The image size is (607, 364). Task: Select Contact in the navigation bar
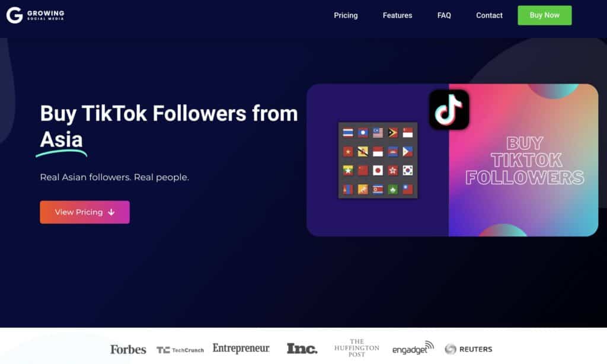point(489,15)
